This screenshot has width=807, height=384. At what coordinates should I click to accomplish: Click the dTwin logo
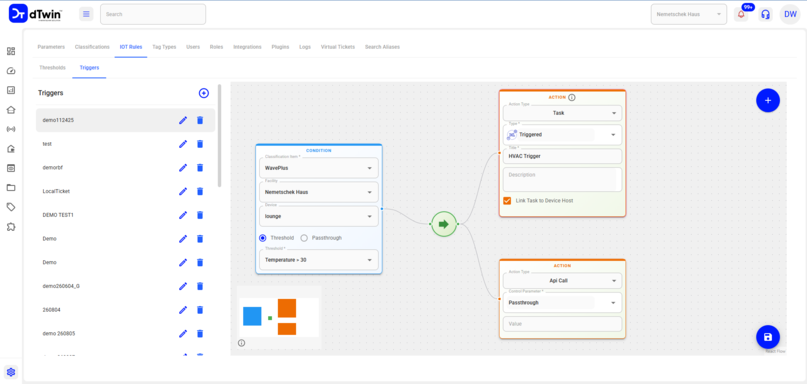36,14
